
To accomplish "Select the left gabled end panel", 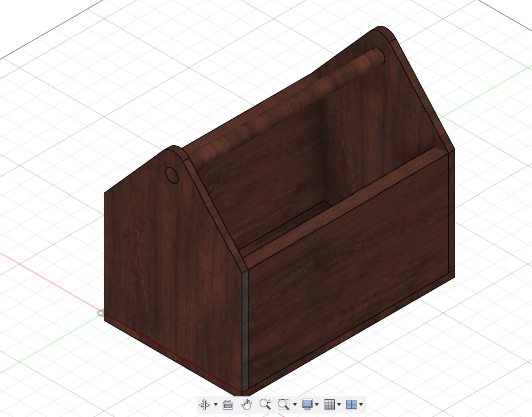I will [166, 258].
